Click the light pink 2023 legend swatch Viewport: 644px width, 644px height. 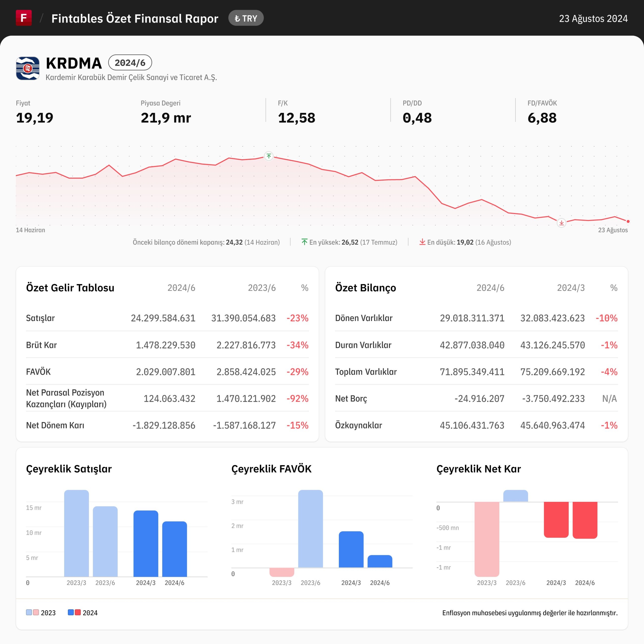36,612
